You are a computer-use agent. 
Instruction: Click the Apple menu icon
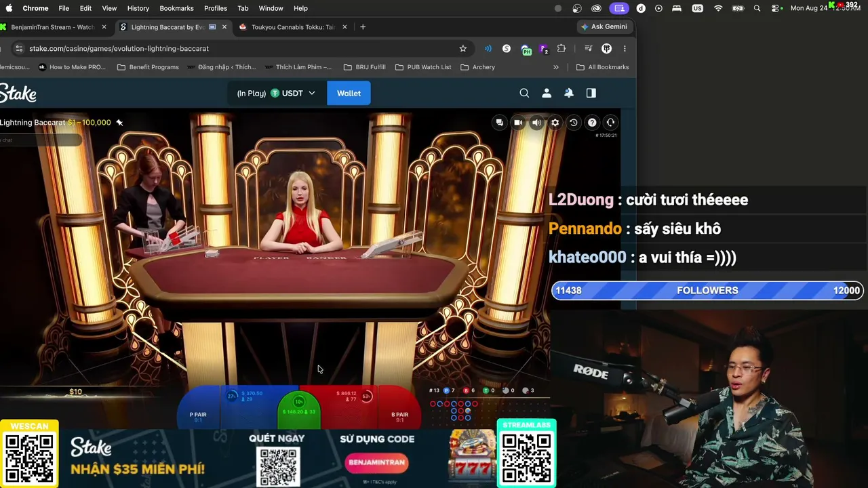(9, 8)
